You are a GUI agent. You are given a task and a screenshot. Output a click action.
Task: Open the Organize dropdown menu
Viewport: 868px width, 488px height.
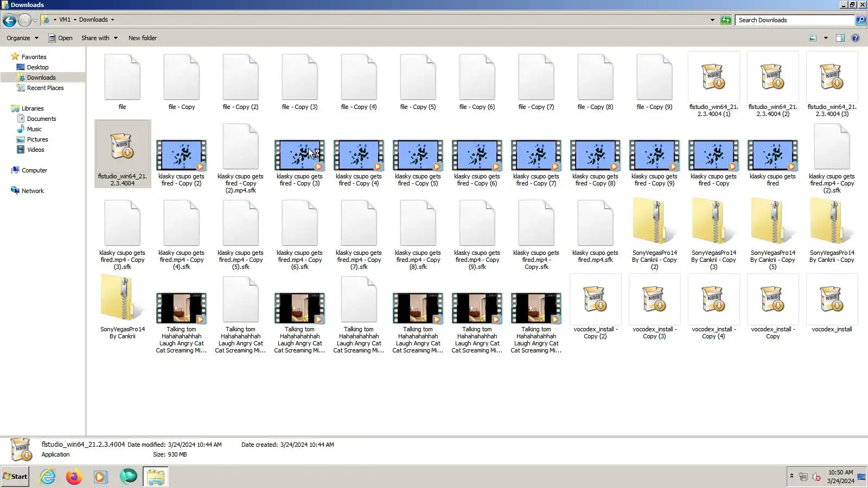click(23, 38)
